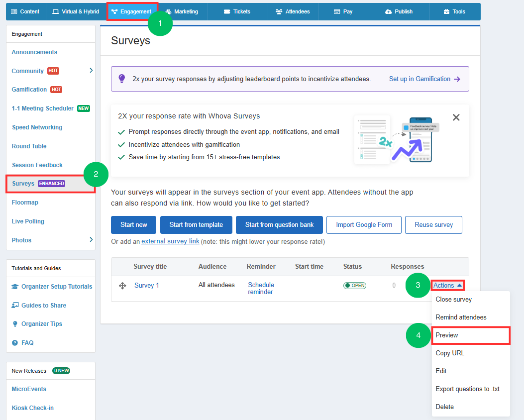Open the Attendees tab

(x=293, y=12)
